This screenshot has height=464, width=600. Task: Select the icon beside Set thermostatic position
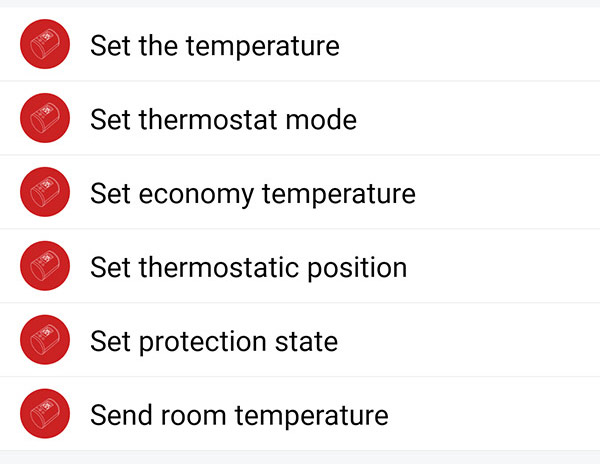(x=45, y=266)
